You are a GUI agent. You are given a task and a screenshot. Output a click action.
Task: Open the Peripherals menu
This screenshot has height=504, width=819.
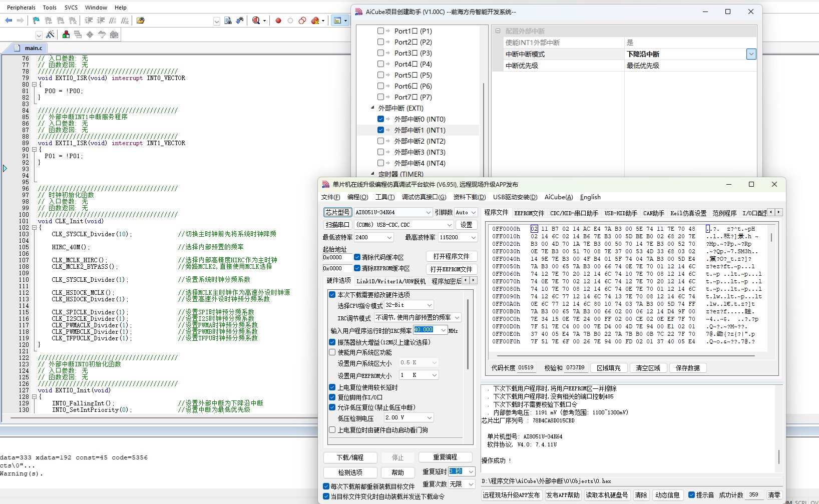click(21, 8)
